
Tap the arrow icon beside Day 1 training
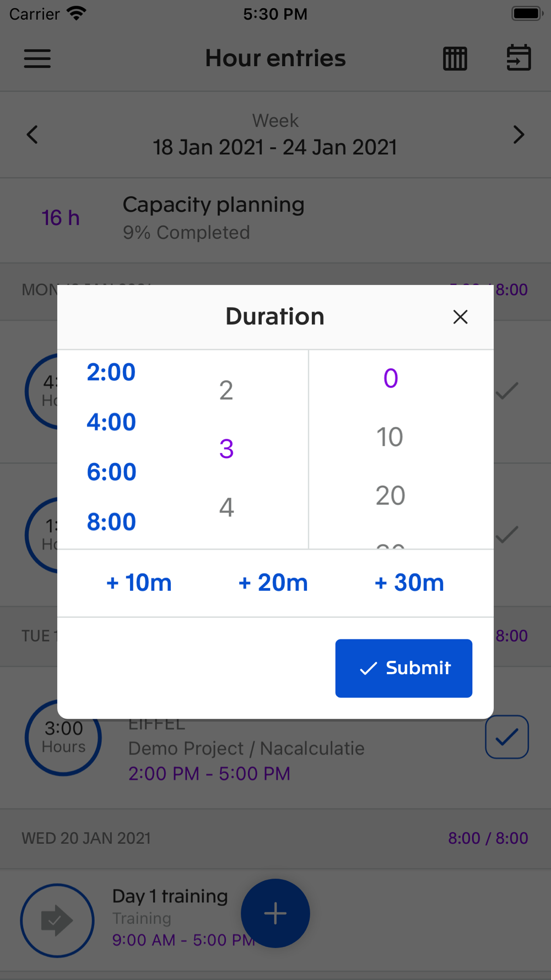(57, 920)
